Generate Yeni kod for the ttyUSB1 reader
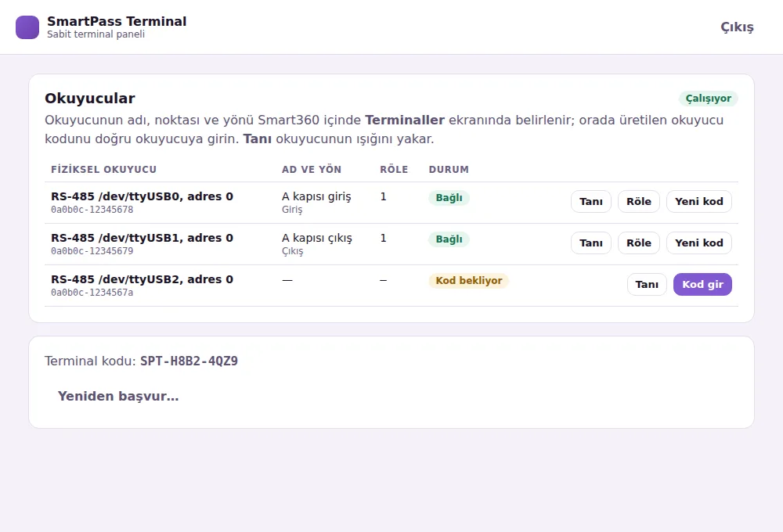The height and width of the screenshot is (532, 783). (698, 243)
